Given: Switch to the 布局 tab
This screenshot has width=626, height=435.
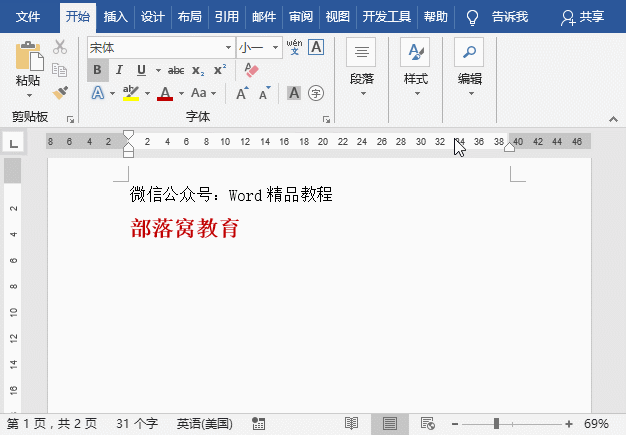Looking at the screenshot, I should [190, 17].
